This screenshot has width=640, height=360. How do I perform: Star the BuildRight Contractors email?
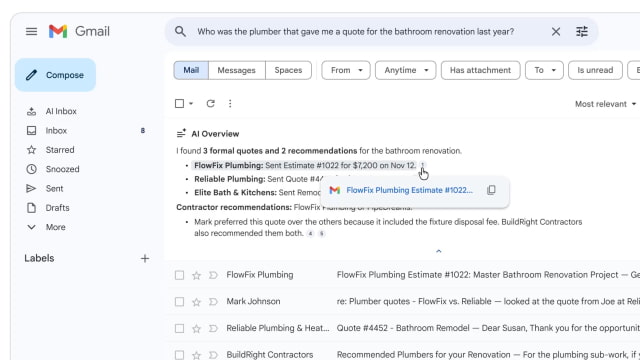click(196, 355)
